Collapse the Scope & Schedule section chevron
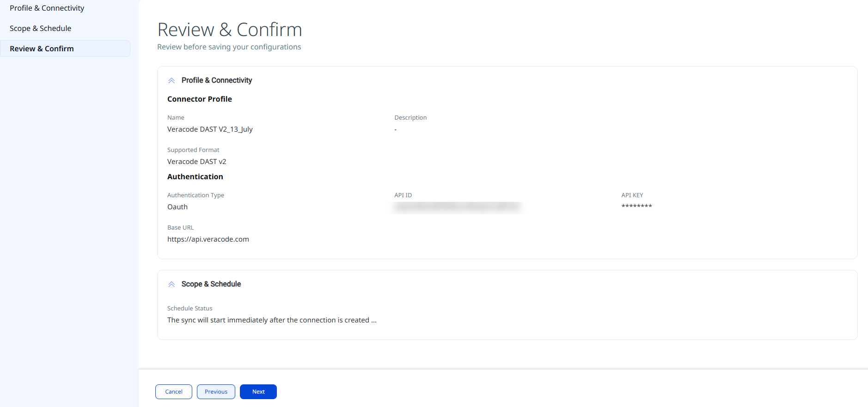The width and height of the screenshot is (868, 407). (x=171, y=284)
